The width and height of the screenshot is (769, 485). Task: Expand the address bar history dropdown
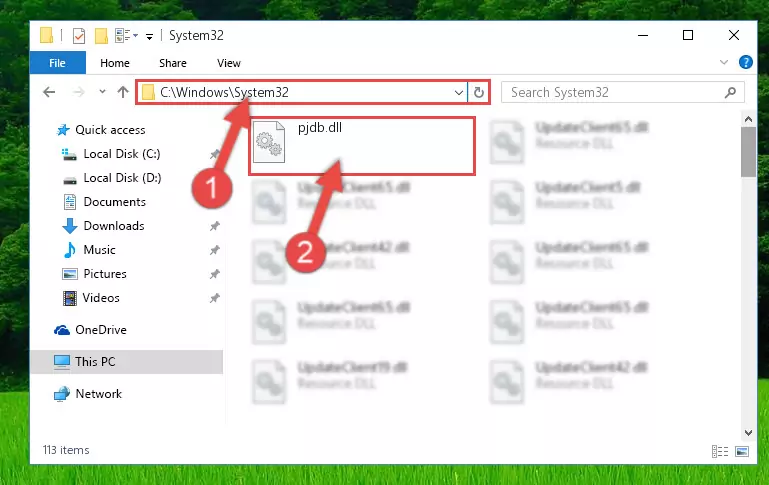coord(459,92)
